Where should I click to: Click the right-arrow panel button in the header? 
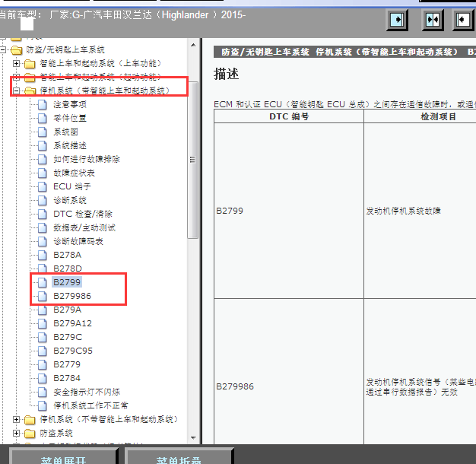point(397,20)
